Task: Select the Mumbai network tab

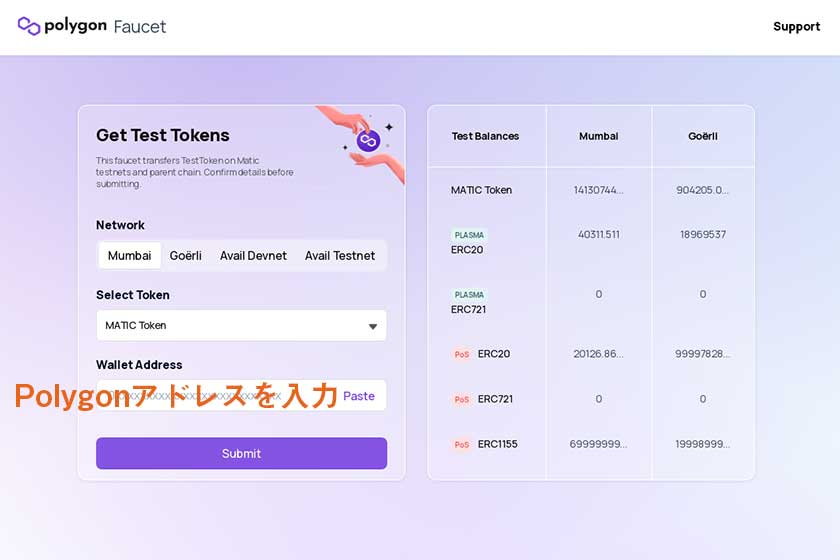Action: point(130,256)
